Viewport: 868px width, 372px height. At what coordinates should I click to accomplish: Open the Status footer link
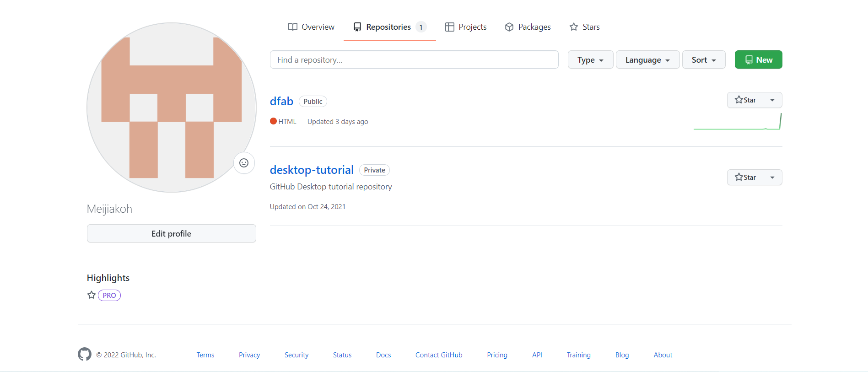tap(342, 355)
